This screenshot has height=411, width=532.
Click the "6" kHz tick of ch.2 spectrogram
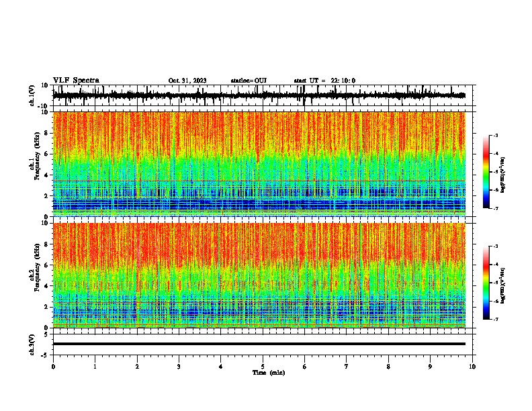coord(46,265)
